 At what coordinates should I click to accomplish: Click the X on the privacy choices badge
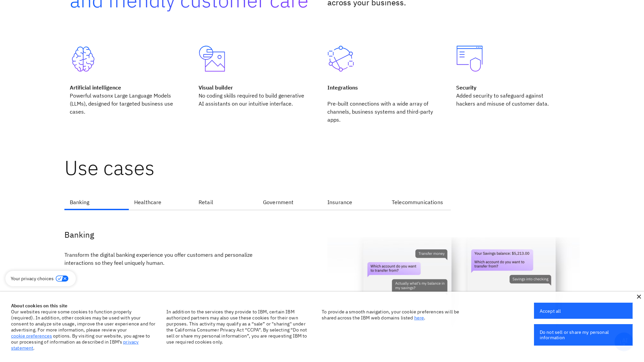point(65,279)
